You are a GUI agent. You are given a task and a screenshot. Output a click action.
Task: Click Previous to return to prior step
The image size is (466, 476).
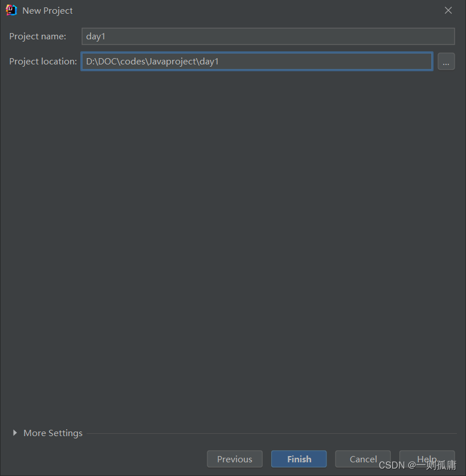[x=234, y=459]
